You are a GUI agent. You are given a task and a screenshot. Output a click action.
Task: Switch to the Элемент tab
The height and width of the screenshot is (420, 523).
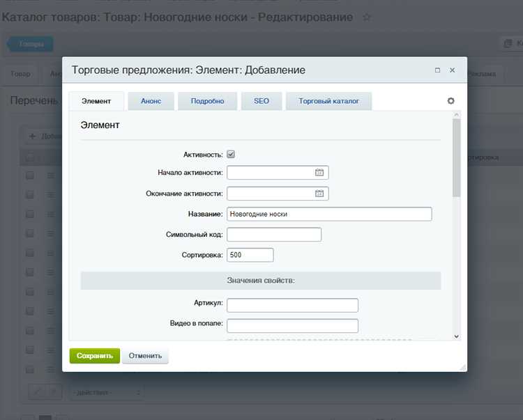[x=96, y=101]
